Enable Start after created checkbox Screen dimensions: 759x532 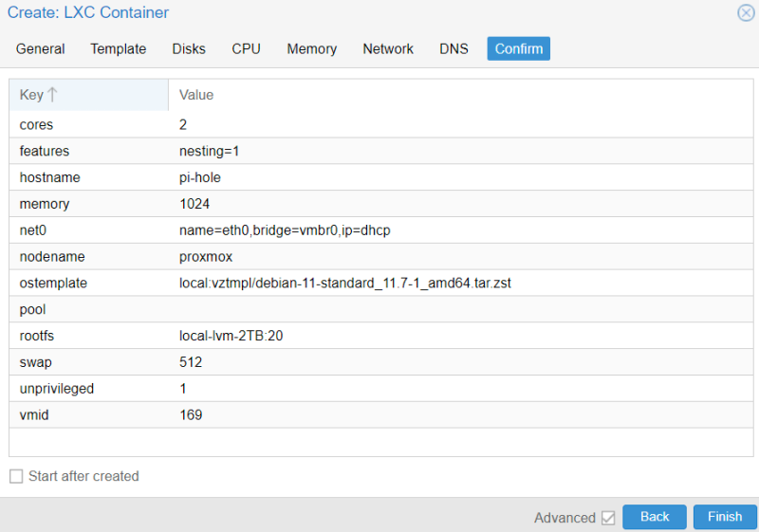click(16, 476)
